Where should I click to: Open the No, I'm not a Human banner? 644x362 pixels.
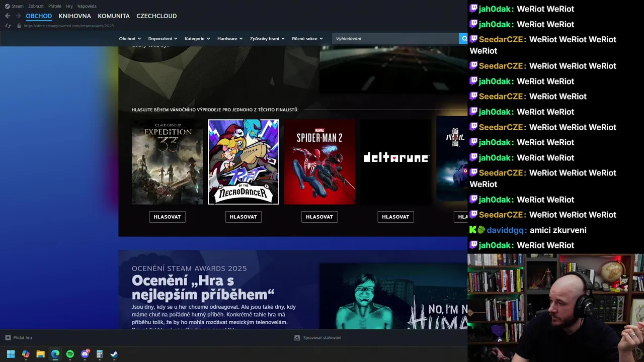393,296
